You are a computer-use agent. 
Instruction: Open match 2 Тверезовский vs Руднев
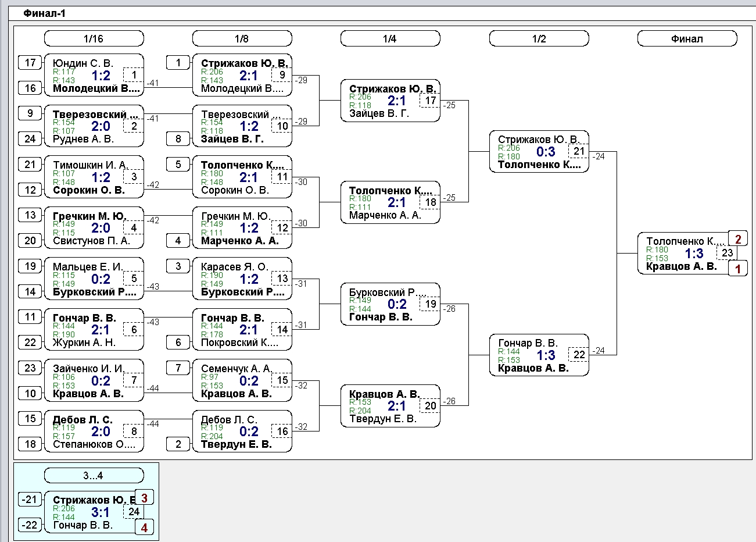point(94,126)
